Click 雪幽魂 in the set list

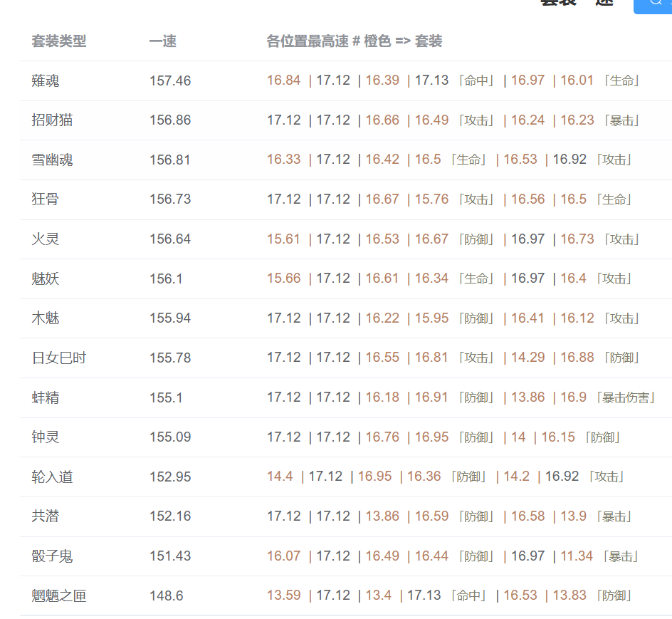52,160
